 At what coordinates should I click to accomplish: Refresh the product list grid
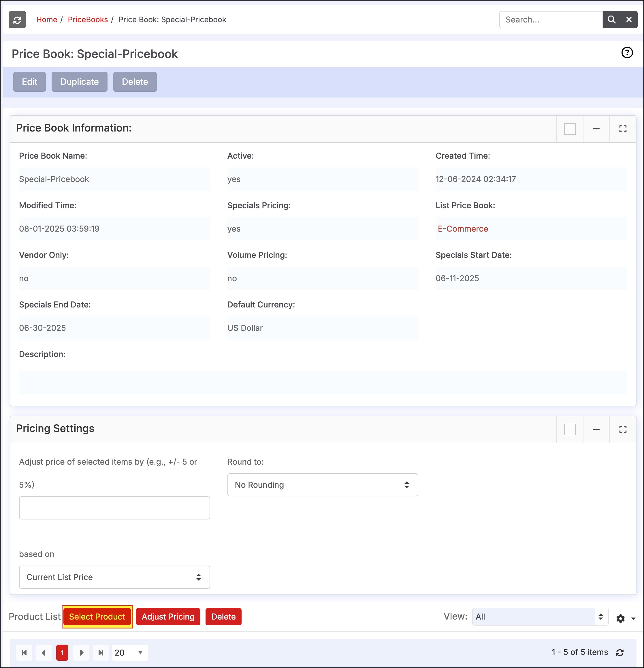click(x=620, y=652)
